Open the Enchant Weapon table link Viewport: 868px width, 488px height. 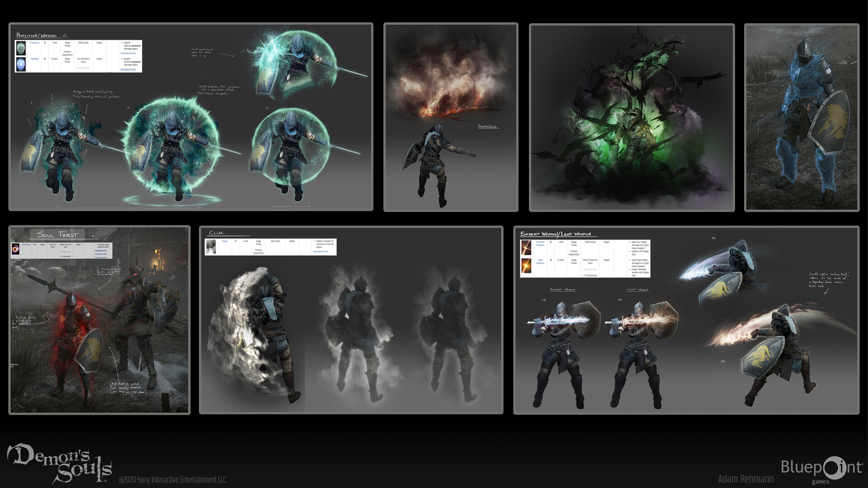pos(540,244)
